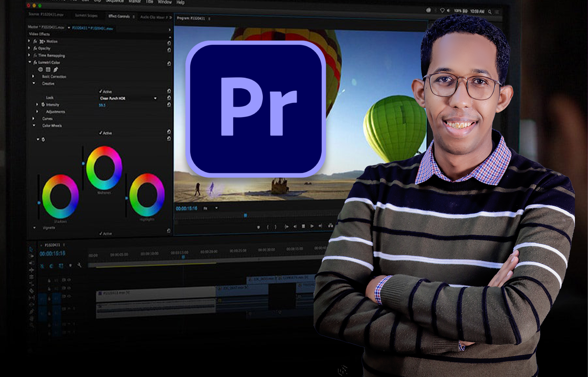588x377 pixels.
Task: Expand the Motion effect
Action: coord(29,41)
